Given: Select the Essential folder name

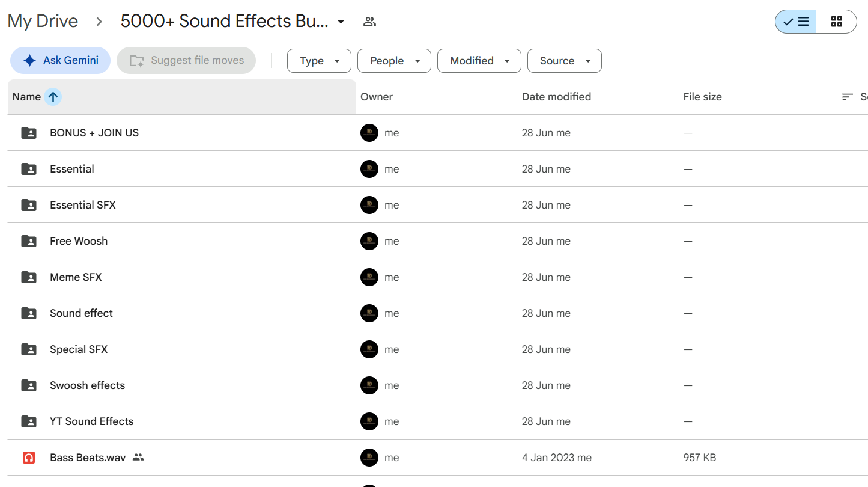Looking at the screenshot, I should [x=72, y=169].
